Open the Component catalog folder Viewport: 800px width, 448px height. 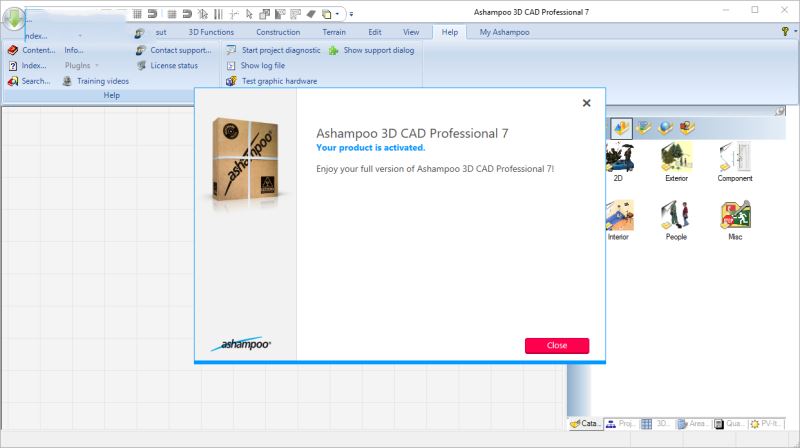[x=735, y=162]
